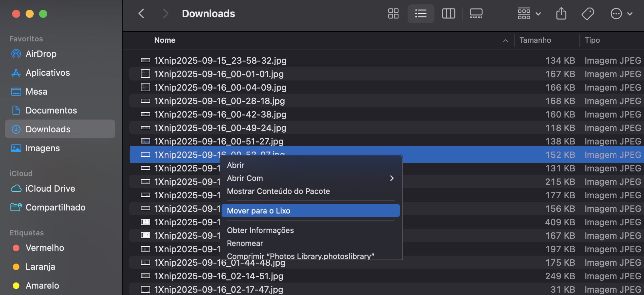
Task: Choose Obter Informações in the menu
Action: [311, 230]
